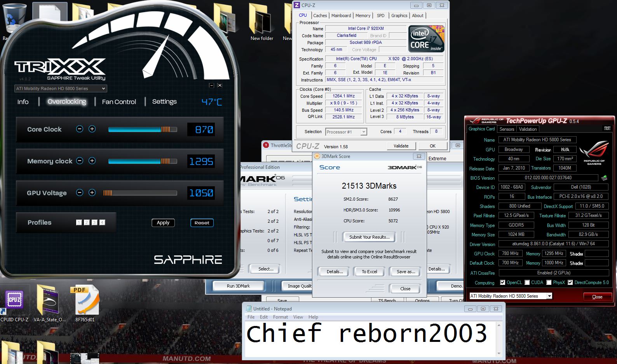
Task: Switch to the CPU-Z Memory tab
Action: (x=363, y=16)
